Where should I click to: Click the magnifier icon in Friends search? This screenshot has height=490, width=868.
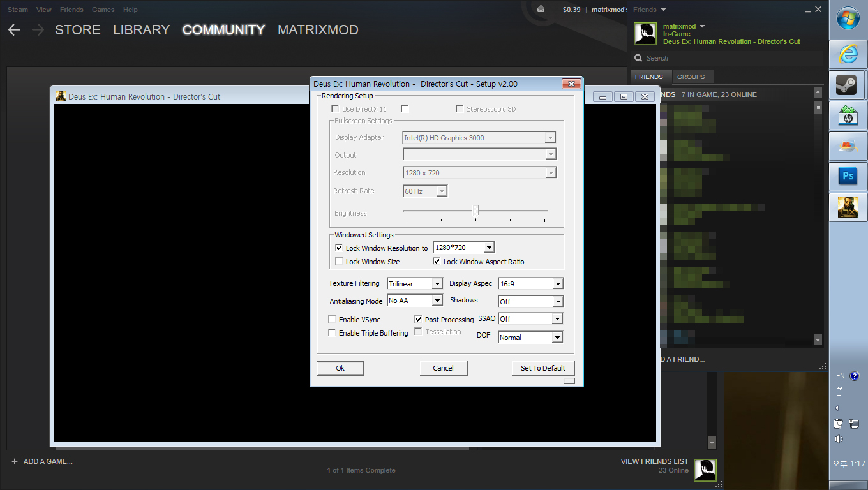point(638,58)
